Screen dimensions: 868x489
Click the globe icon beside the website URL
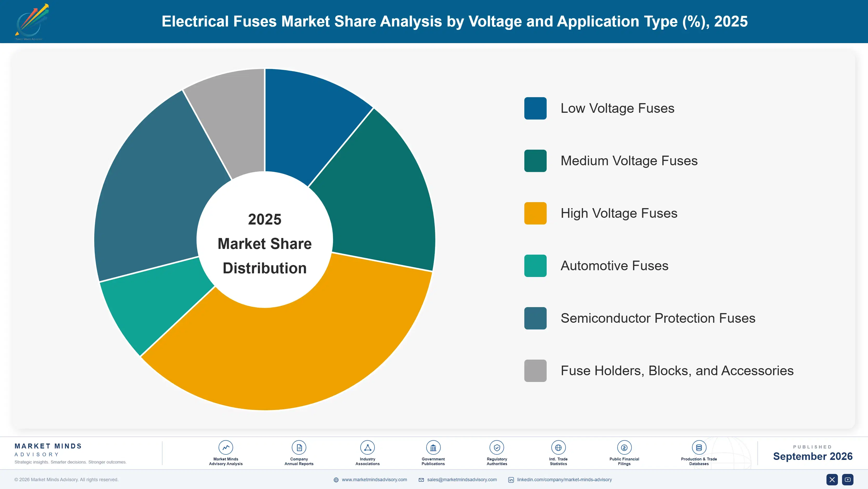336,480
